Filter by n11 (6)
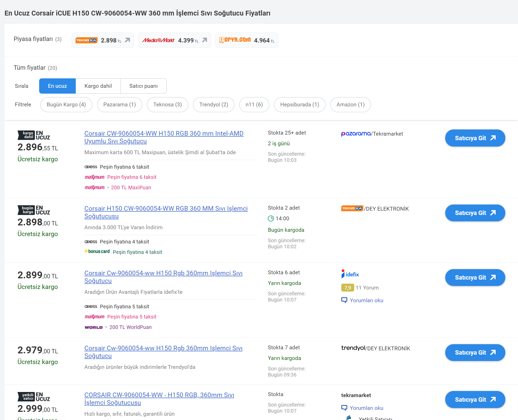Screen dimensions: 518x420 click(254, 105)
